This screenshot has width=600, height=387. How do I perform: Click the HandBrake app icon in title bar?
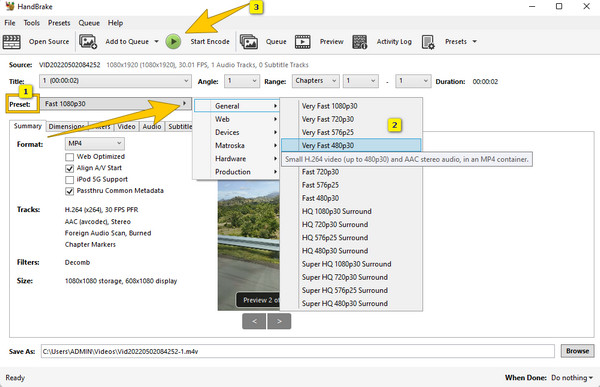[x=10, y=7]
